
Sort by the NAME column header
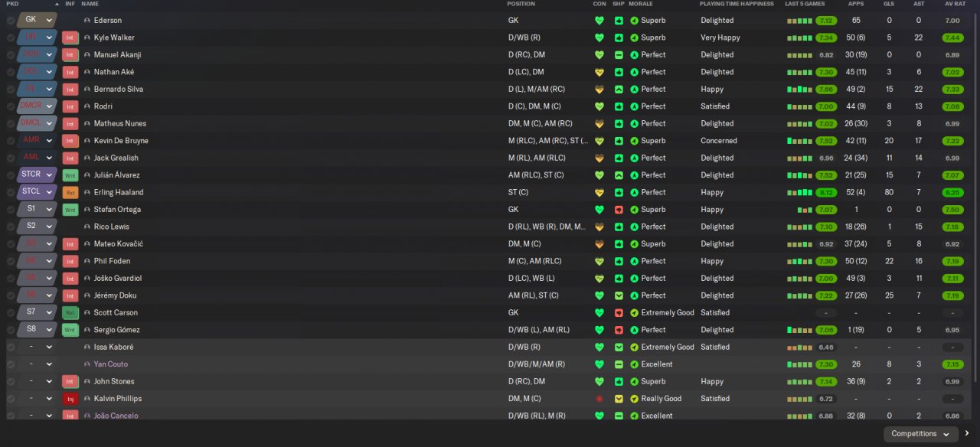pos(90,4)
